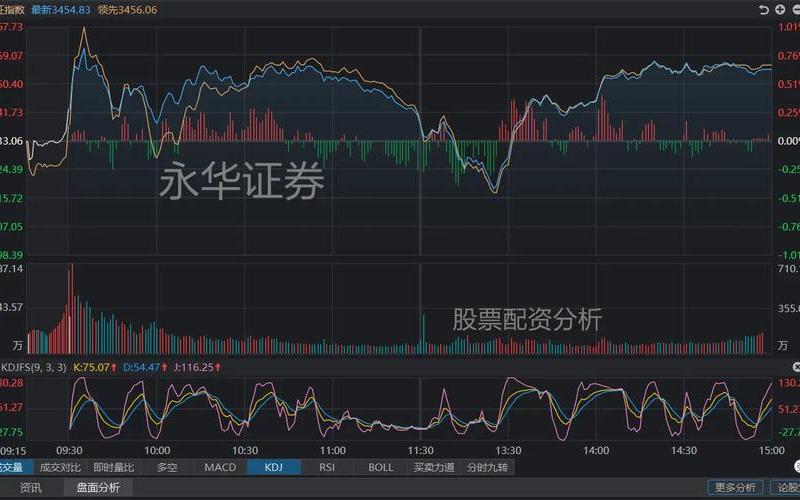Select the MACD indicator tab
The height and width of the screenshot is (500, 800).
coord(220,467)
